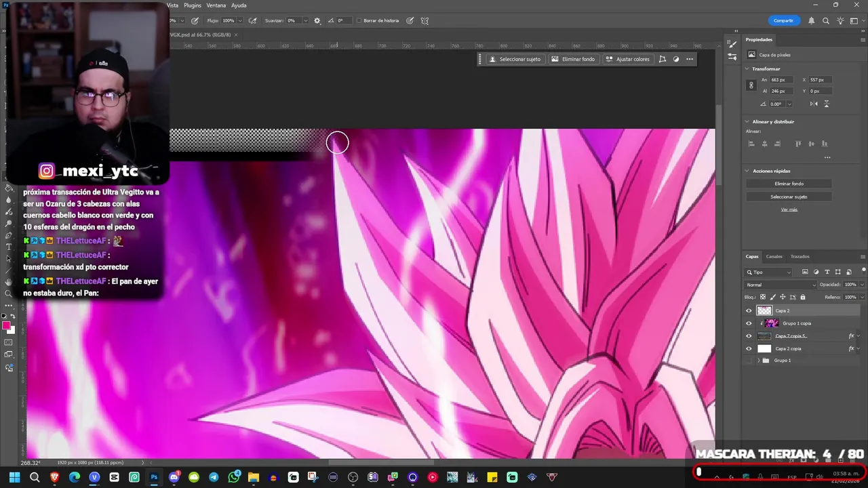Image resolution: width=868 pixels, height=488 pixels.
Task: Click Ajustar colores in contextual bar
Action: click(x=627, y=59)
